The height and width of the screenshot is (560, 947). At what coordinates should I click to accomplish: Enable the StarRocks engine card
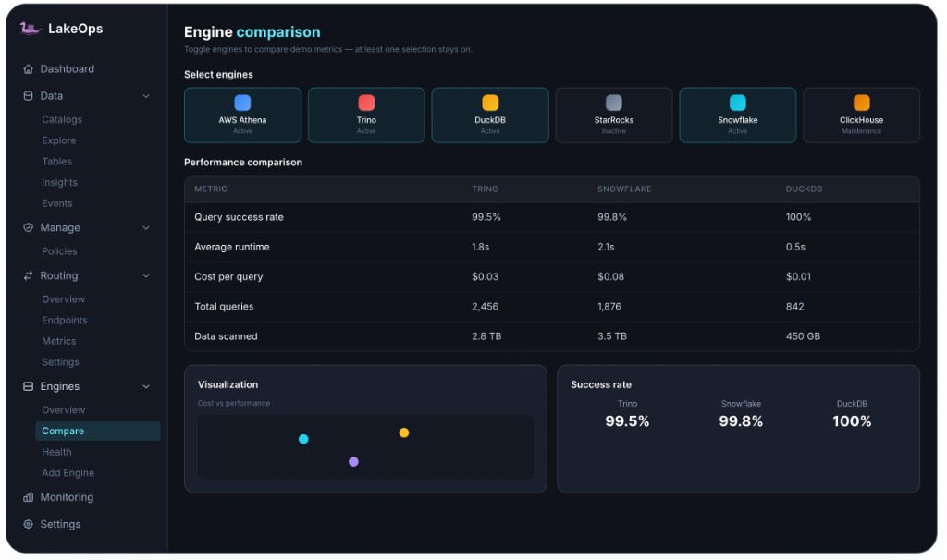614,116
